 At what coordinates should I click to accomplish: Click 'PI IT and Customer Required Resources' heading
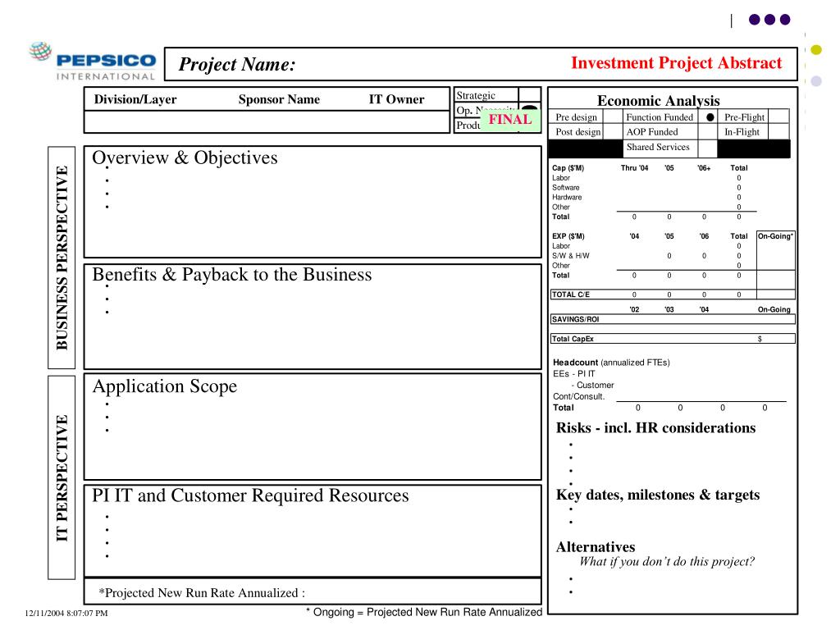coord(250,495)
